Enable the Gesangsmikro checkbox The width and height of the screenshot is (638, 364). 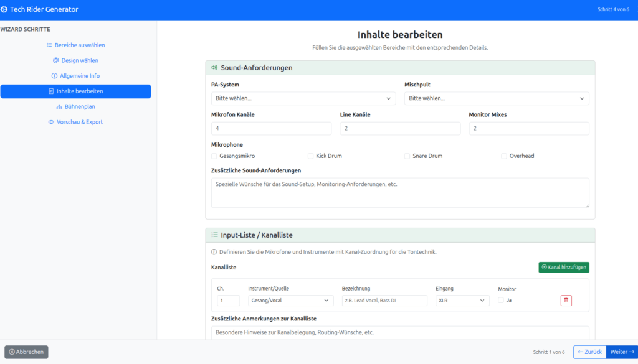tap(214, 156)
